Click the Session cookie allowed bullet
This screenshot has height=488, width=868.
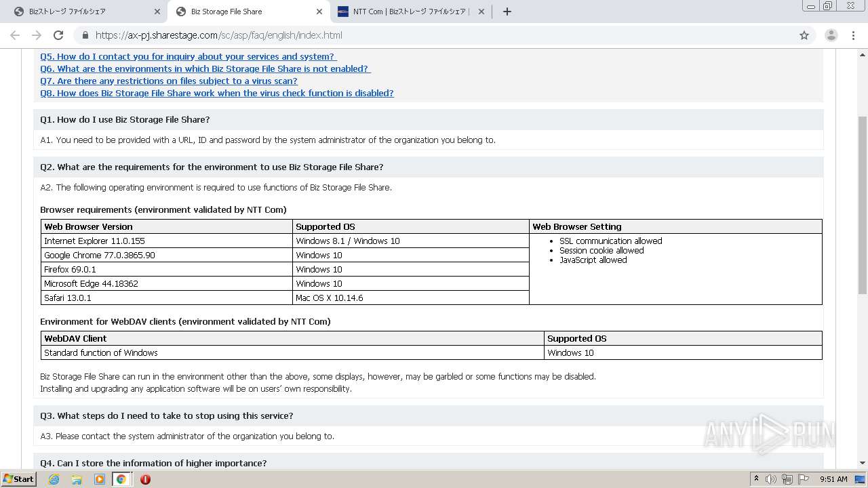tap(601, 250)
